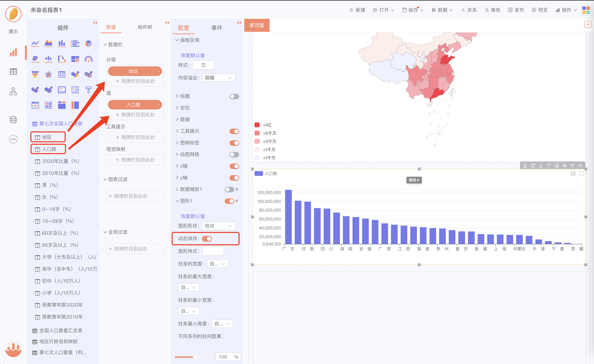The height and width of the screenshot is (364, 594).
Task: Select the candlestick chart component icon
Action: 48,59
